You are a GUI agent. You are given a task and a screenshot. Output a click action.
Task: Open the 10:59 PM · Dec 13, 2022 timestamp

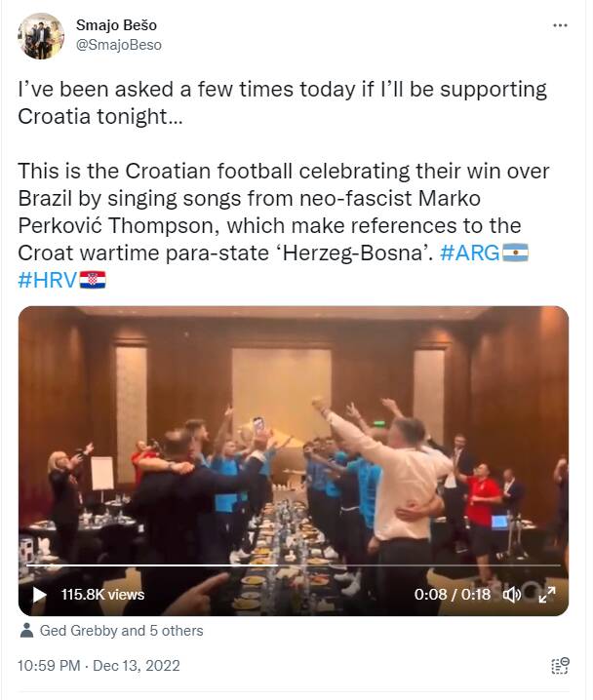(99, 666)
